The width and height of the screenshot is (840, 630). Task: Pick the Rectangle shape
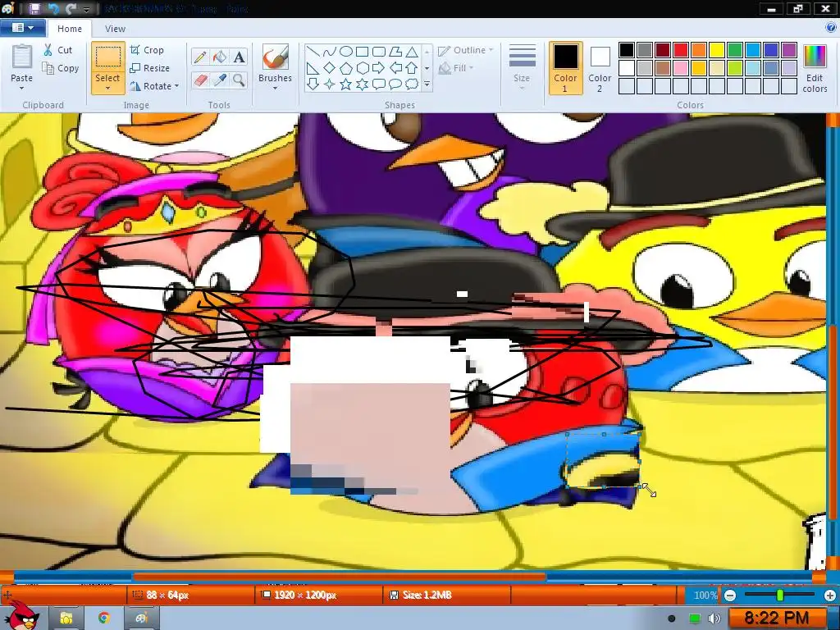click(x=362, y=52)
